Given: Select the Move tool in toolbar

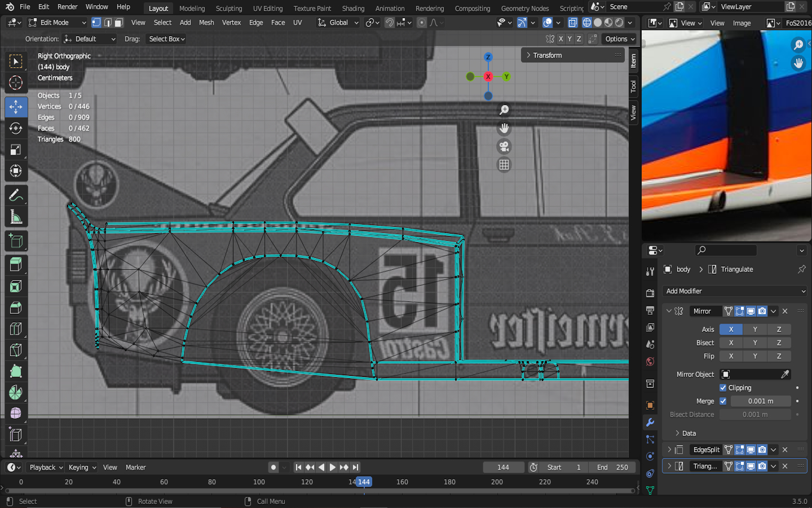Looking at the screenshot, I should pyautogui.click(x=16, y=107).
